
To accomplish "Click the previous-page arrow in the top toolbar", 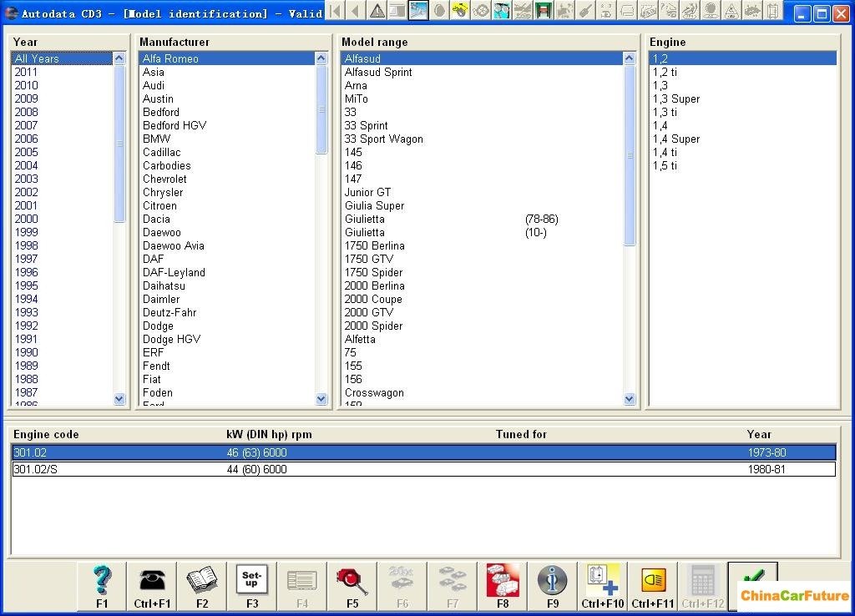I will (x=356, y=10).
